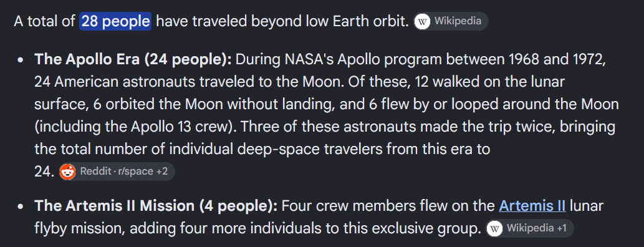This screenshot has height=247, width=644.
Task: Click the "Wikipedia" label in the top source chip
Action: tap(458, 21)
